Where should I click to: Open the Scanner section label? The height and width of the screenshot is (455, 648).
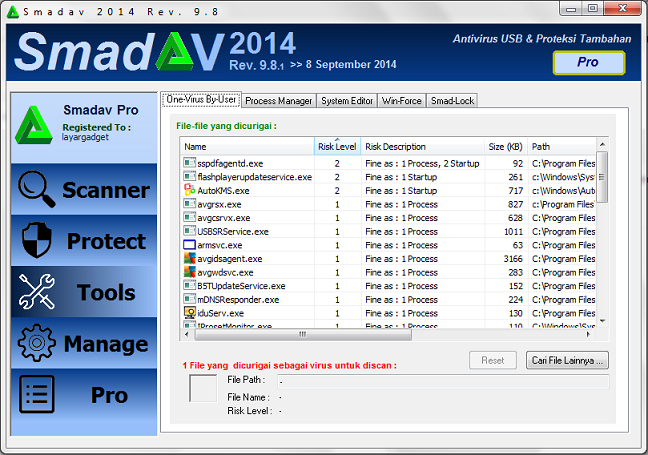tap(106, 190)
